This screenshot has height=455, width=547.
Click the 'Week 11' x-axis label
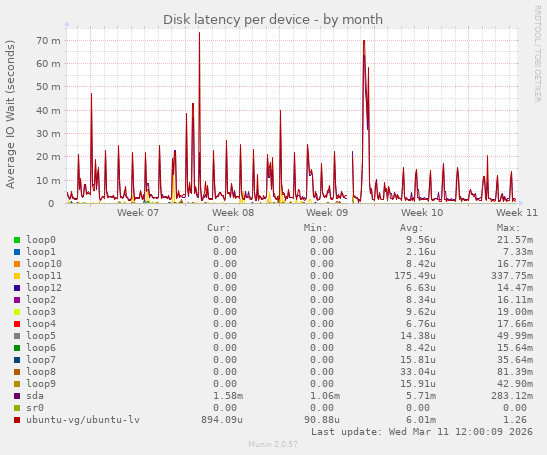click(517, 212)
